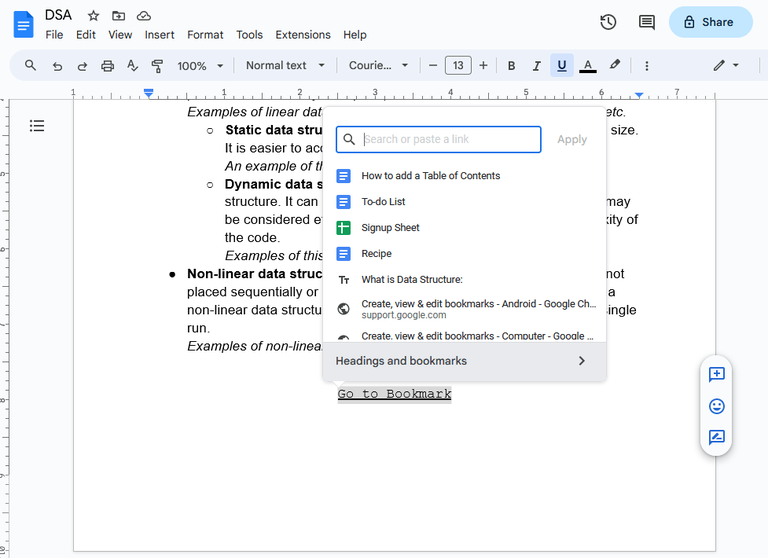The height and width of the screenshot is (558, 768).
Task: Toggle bold formatting
Action: point(511,66)
